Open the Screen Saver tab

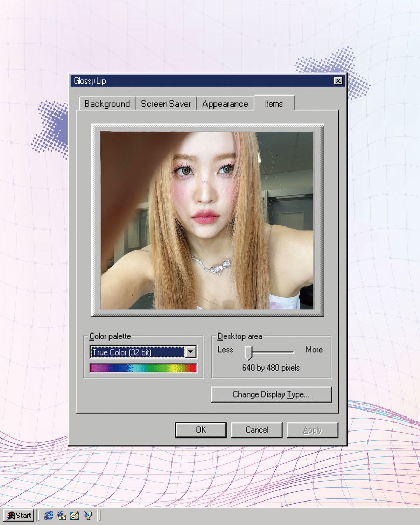166,104
